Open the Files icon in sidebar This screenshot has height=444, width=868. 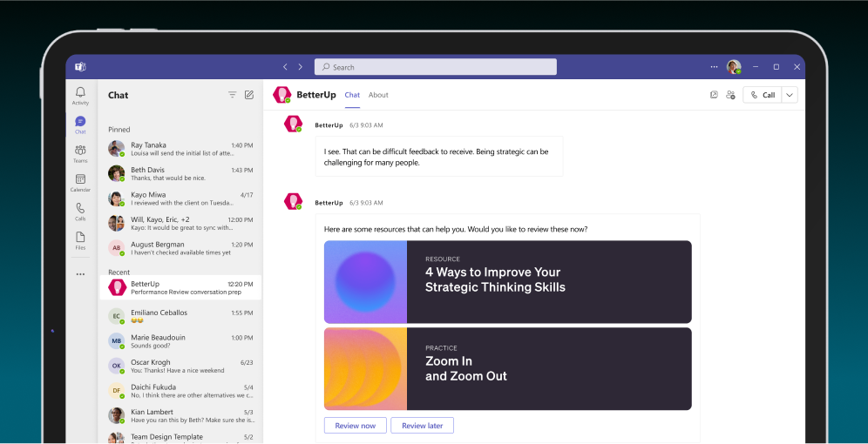[80, 240]
